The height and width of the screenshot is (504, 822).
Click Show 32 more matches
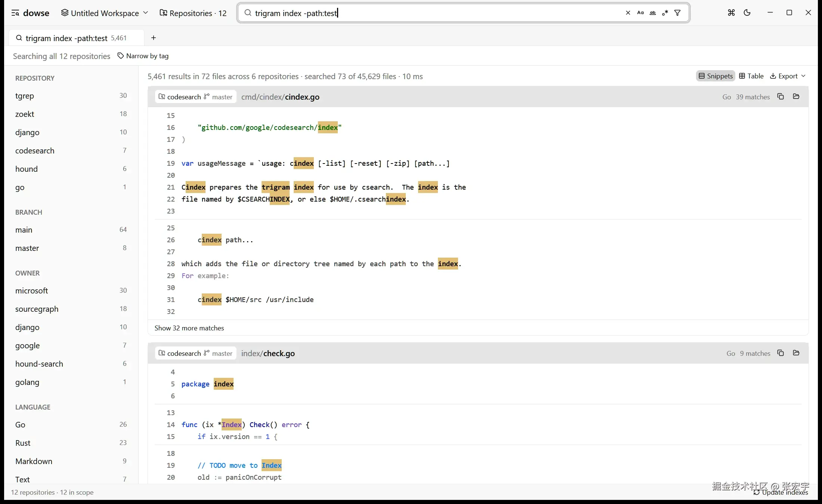189,328
